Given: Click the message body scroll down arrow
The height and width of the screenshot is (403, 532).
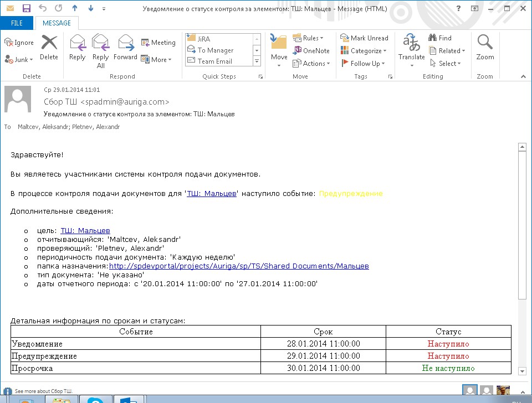Looking at the screenshot, I should tap(522, 371).
